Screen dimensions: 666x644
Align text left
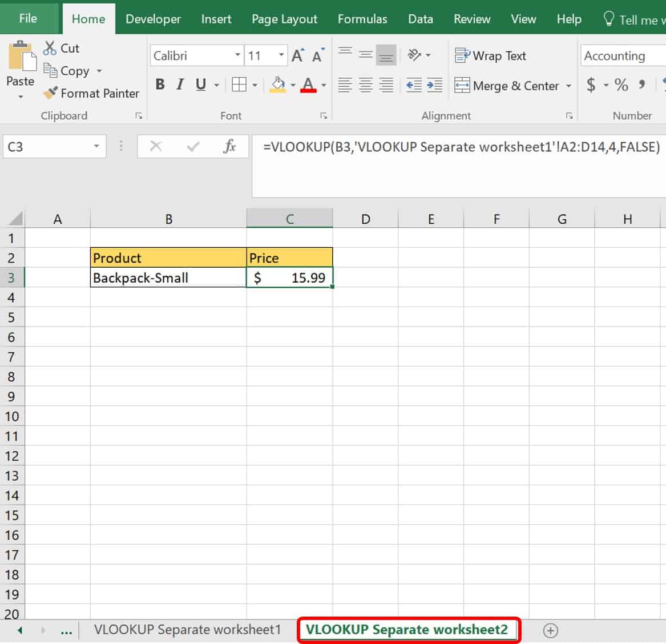pos(345,85)
